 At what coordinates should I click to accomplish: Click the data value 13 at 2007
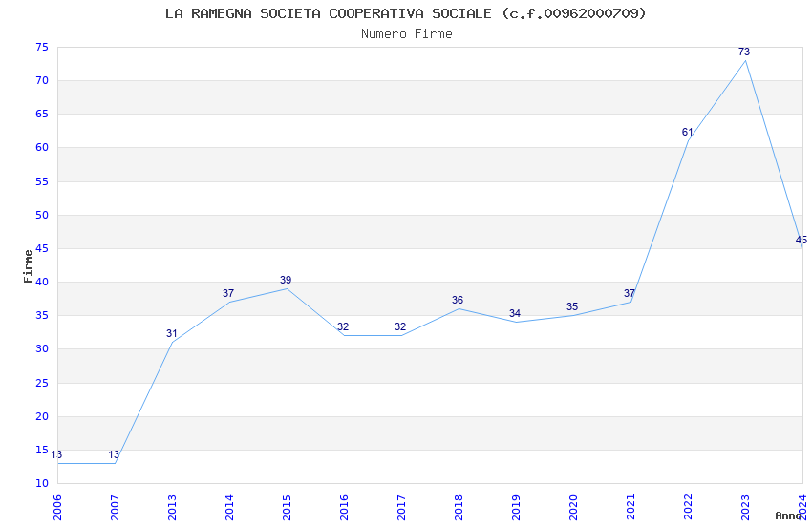(114, 454)
